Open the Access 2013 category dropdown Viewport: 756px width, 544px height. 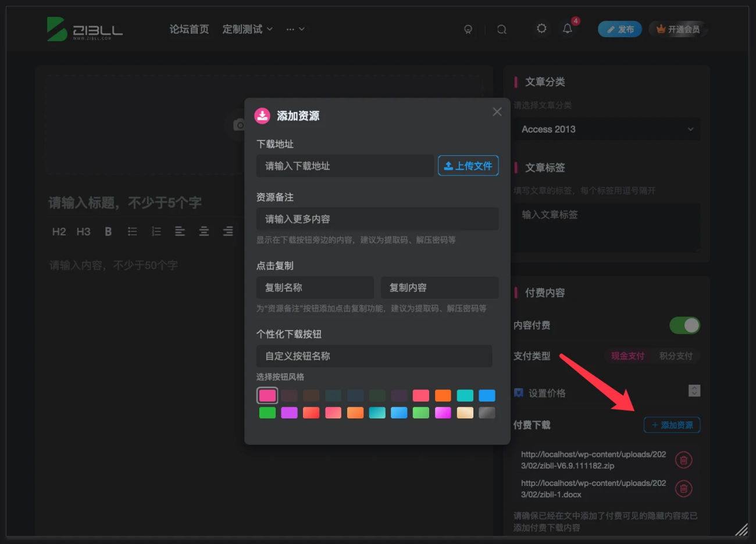click(x=607, y=129)
